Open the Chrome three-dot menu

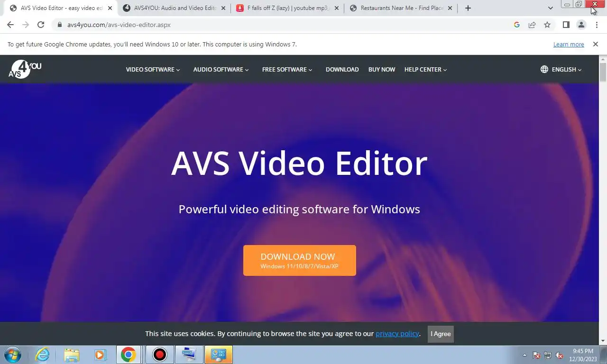point(597,25)
